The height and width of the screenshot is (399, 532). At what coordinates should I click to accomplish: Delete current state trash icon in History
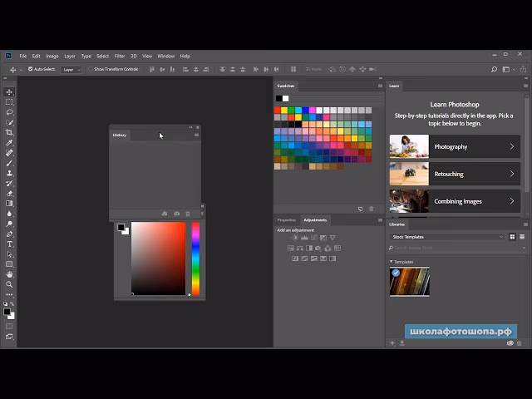click(188, 214)
